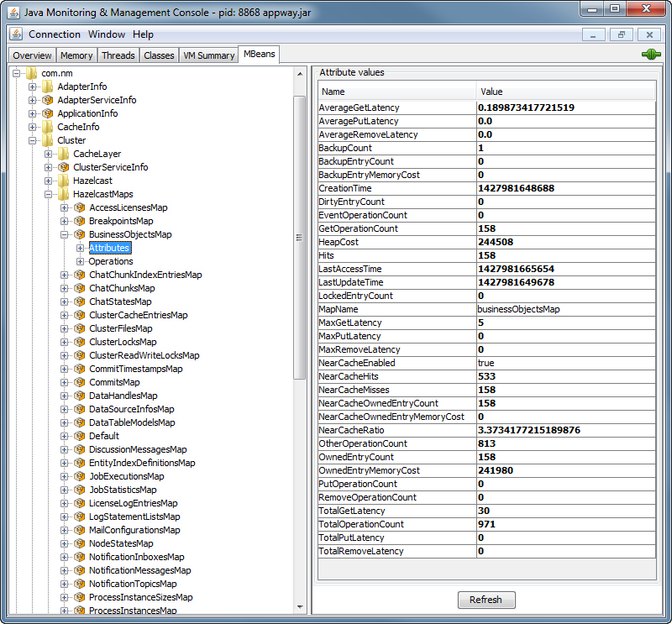The width and height of the screenshot is (672, 624).
Task: Select the MBeans tab
Action: [259, 54]
